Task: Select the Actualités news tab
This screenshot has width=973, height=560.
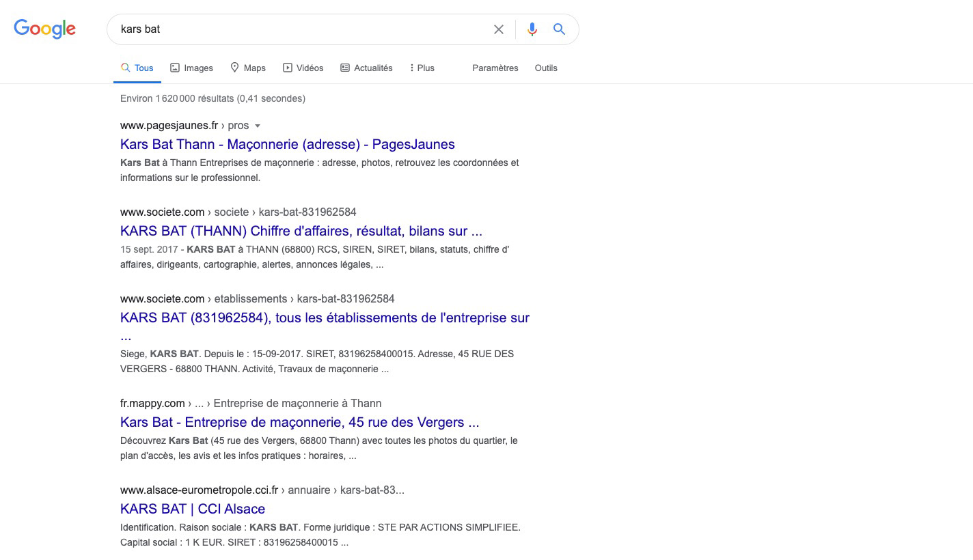Action: (x=366, y=68)
